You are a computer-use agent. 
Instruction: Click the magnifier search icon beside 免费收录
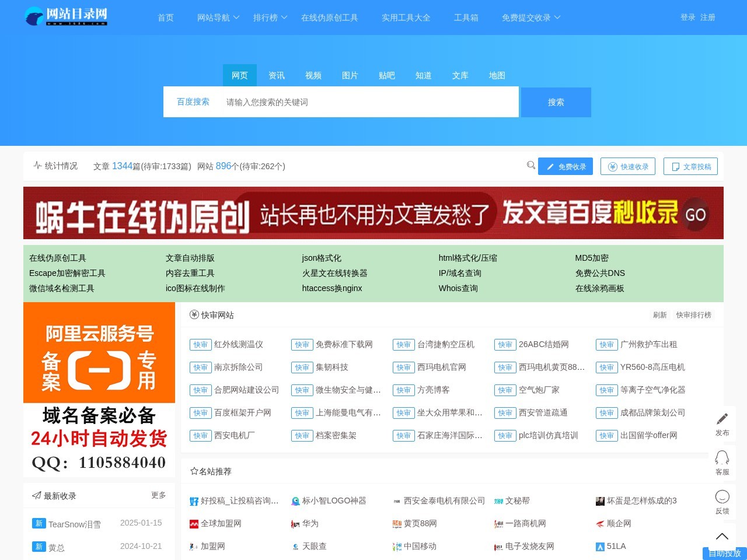(531, 165)
